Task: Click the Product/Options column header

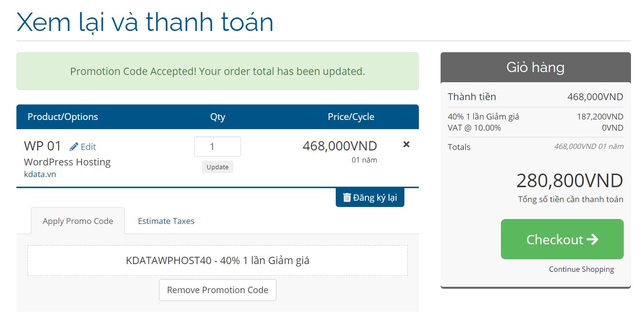Action: click(x=63, y=117)
